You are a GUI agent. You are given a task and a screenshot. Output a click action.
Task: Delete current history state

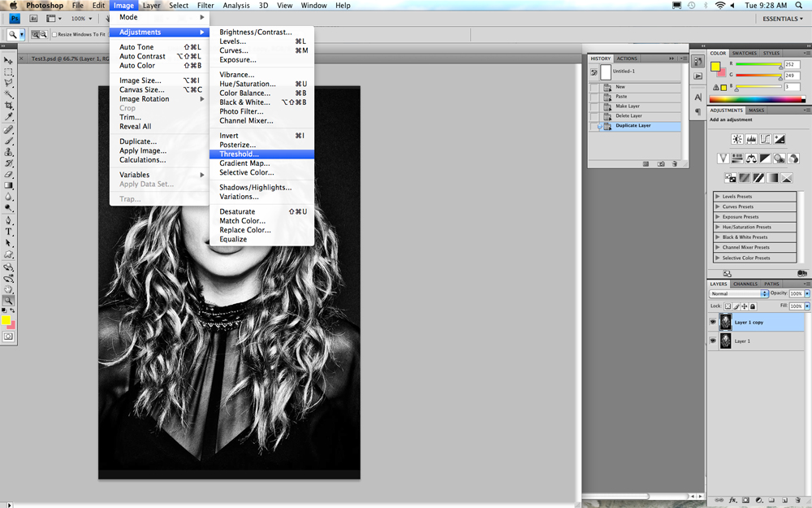tap(675, 164)
